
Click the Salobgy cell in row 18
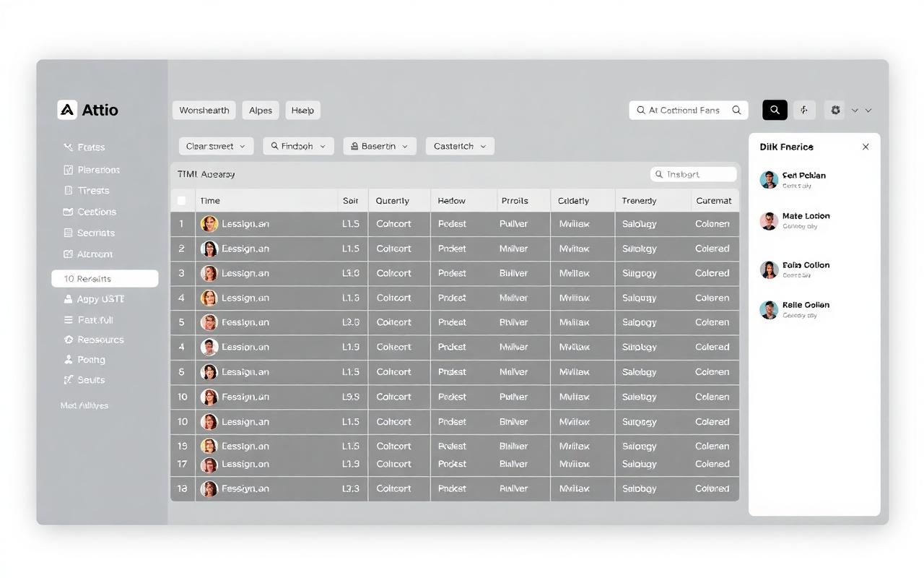[640, 488]
